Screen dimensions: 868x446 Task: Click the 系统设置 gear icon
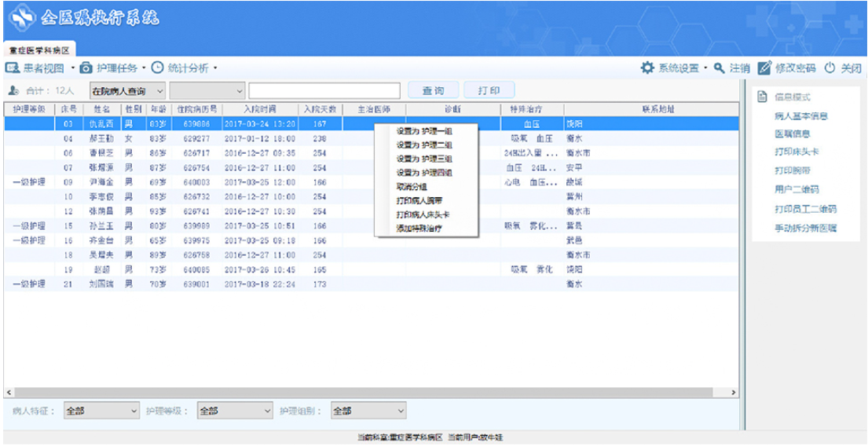pos(647,68)
